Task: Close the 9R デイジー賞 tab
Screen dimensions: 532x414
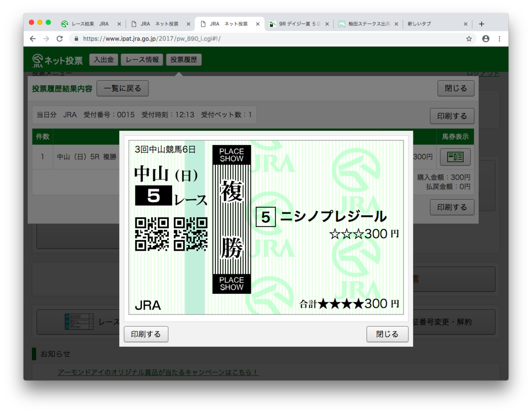Action: pyautogui.click(x=327, y=24)
